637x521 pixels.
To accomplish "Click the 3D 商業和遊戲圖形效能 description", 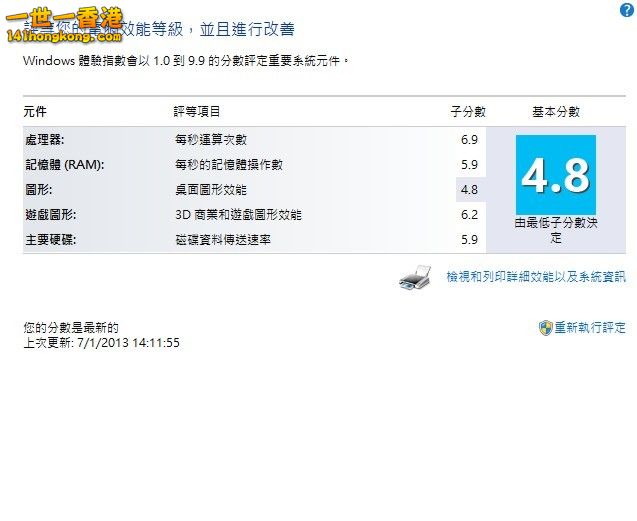I will 238,215.
